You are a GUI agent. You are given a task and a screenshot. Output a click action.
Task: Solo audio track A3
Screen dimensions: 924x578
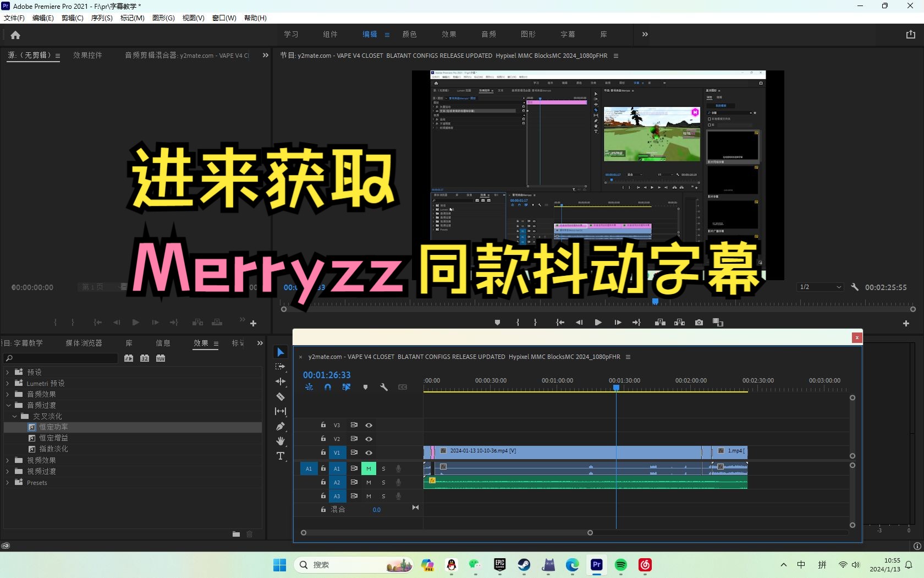[x=383, y=496]
